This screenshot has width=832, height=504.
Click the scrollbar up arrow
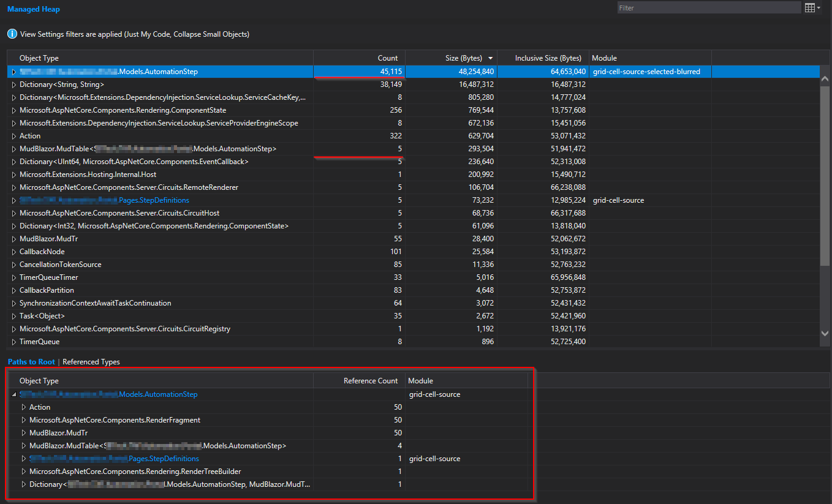826,80
